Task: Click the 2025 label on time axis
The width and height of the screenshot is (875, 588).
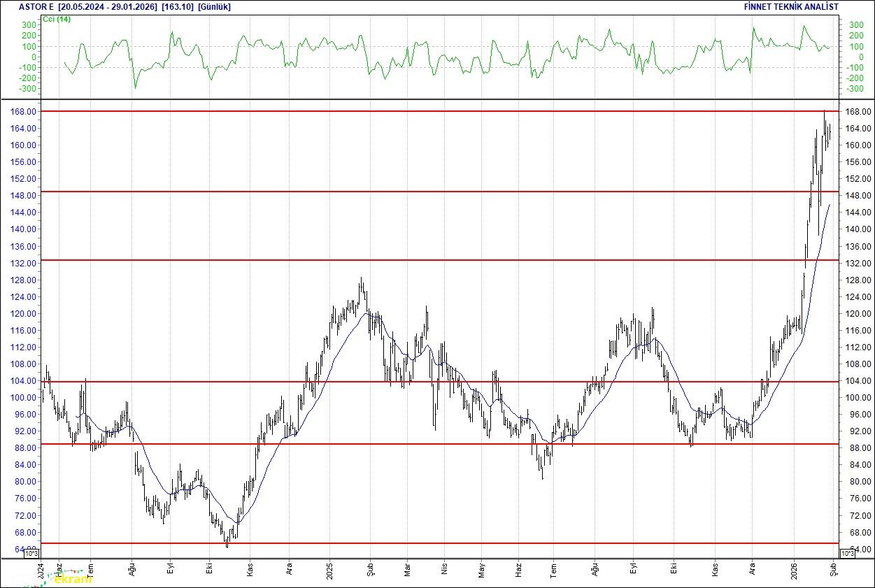Action: coord(329,570)
